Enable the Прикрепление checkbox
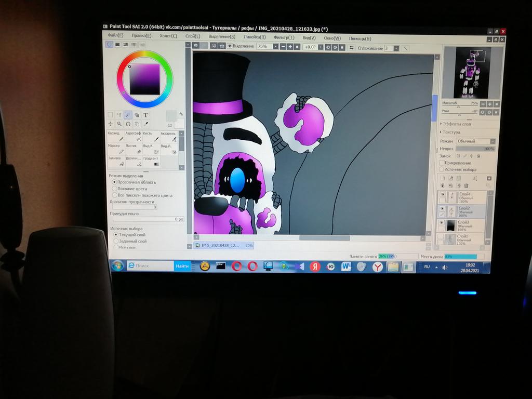The image size is (532, 399). (442, 163)
